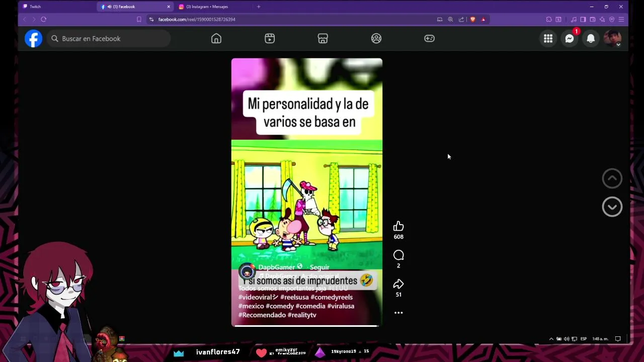644x362 pixels.
Task: Click the #mexico hashtag
Action: click(251, 306)
